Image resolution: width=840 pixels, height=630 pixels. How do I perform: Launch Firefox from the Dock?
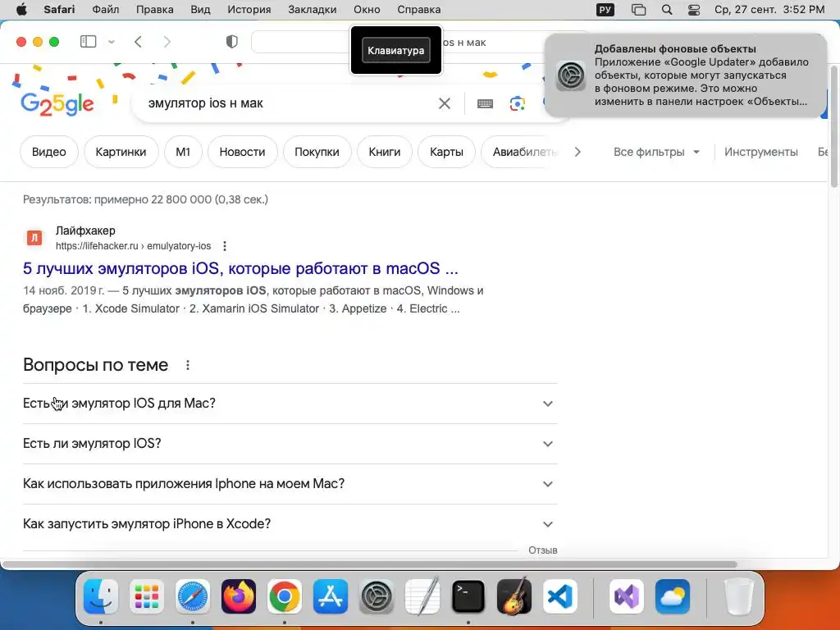(x=239, y=596)
